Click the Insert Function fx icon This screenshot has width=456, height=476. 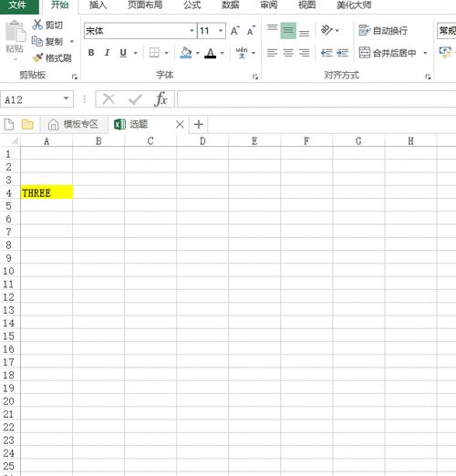161,99
